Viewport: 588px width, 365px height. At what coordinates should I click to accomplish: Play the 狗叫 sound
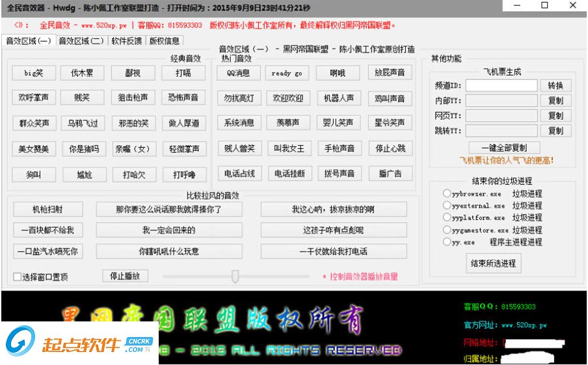pos(34,175)
